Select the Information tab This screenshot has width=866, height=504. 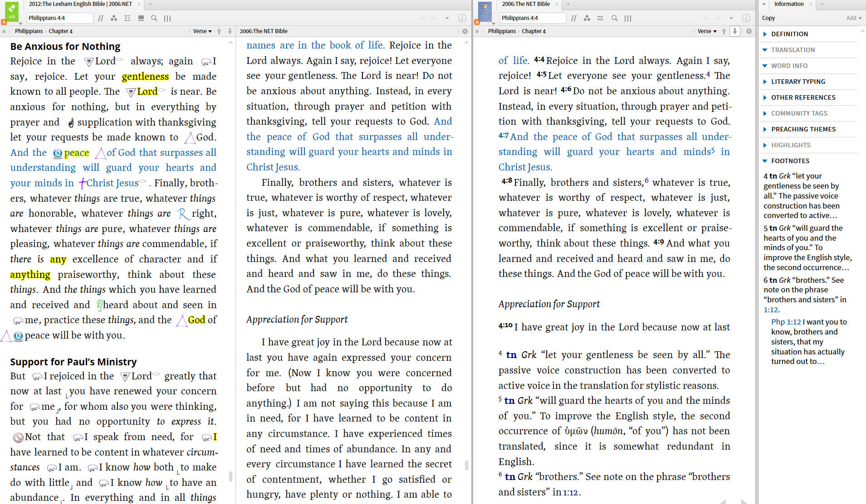pos(789,4)
